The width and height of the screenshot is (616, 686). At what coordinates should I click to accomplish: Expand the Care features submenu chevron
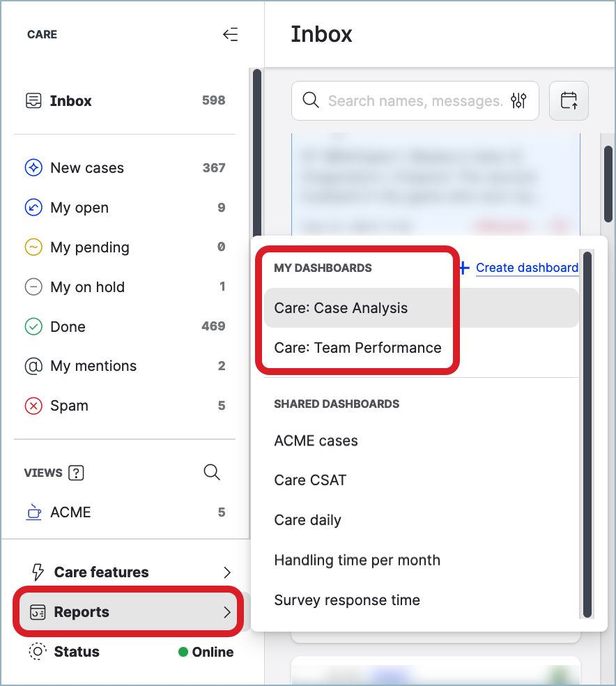tap(226, 572)
